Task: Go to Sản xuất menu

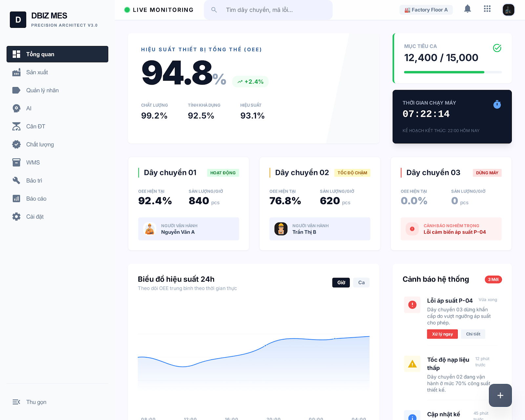Action: click(x=57, y=72)
